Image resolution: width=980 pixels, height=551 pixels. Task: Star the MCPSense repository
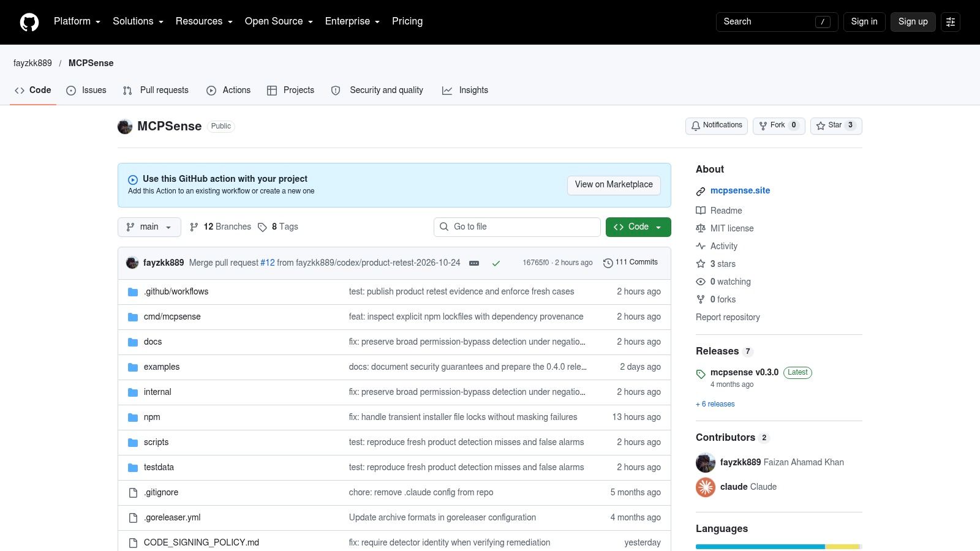pos(836,126)
